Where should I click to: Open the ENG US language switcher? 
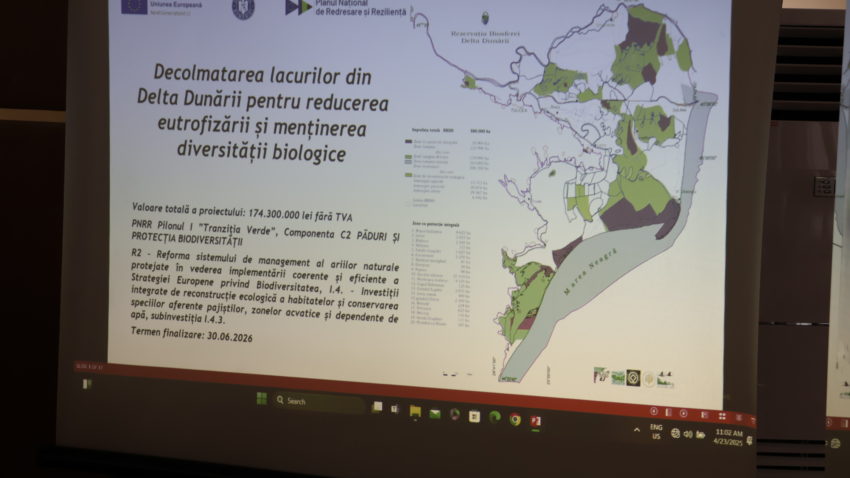[x=656, y=432]
